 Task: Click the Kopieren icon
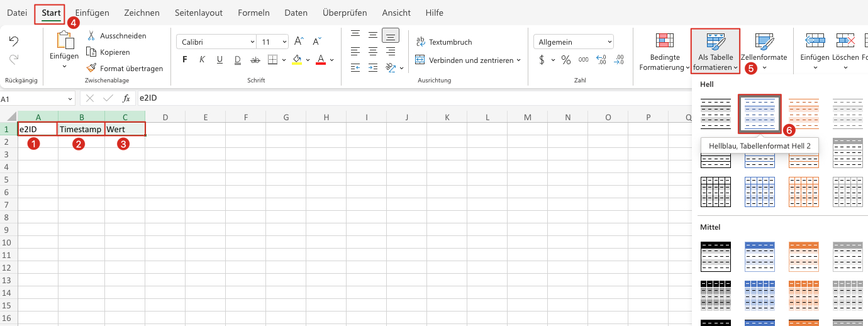(91, 52)
